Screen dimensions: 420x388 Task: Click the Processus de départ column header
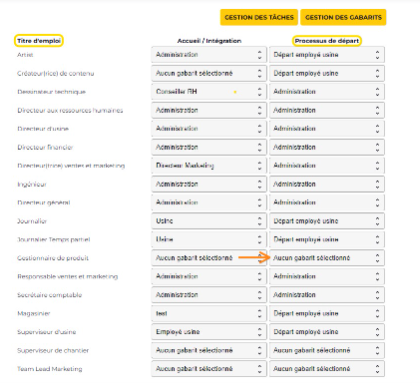click(327, 41)
